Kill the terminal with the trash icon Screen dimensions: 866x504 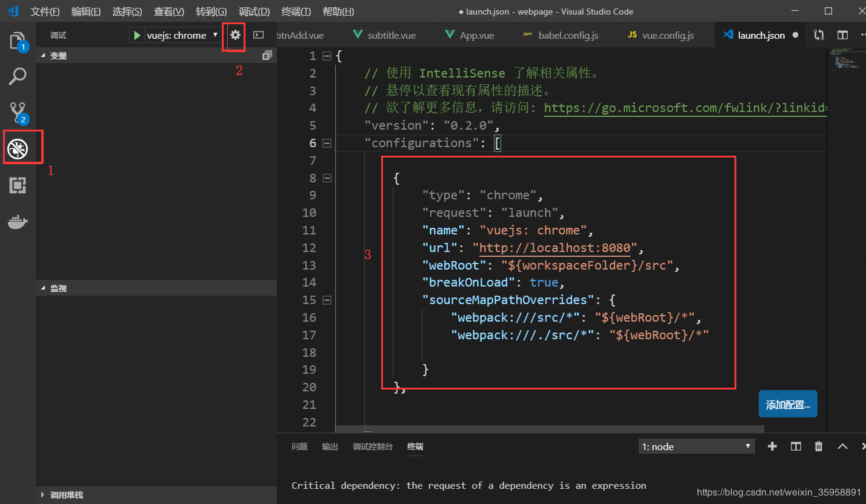click(x=819, y=446)
